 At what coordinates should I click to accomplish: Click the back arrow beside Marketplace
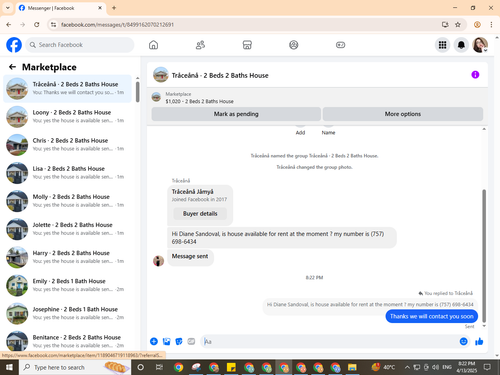[x=12, y=67]
